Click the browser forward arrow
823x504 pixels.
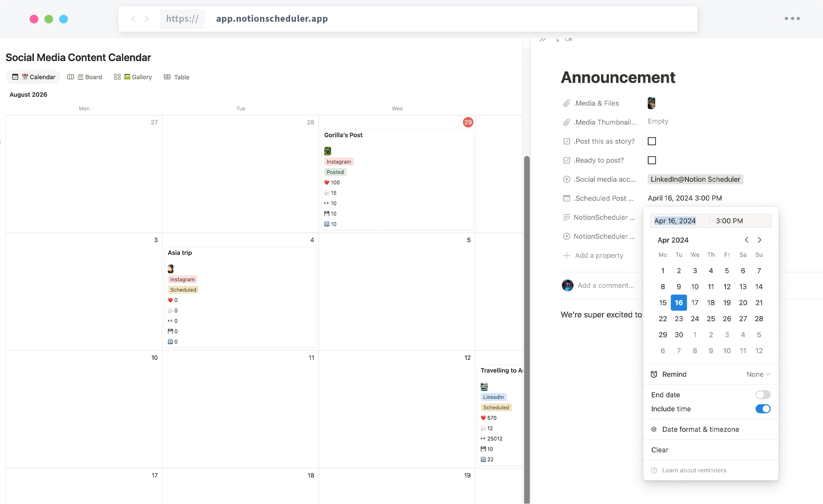pos(146,19)
